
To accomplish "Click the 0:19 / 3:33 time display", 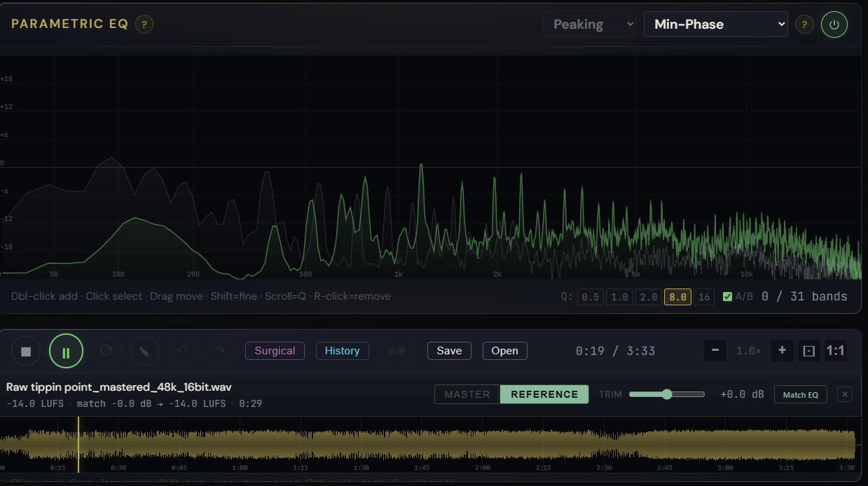I will (x=615, y=351).
